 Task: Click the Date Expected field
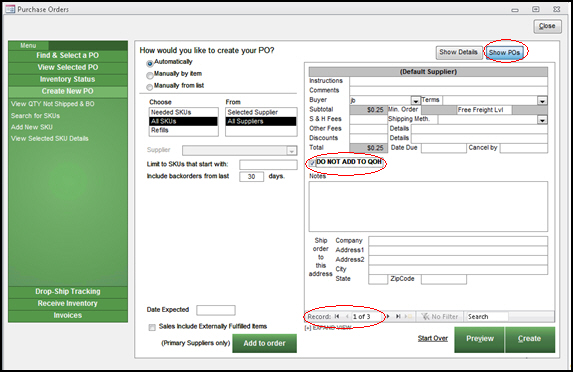[216, 310]
